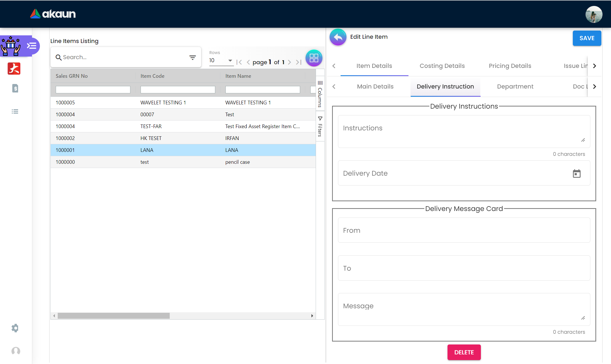
Task: Click the back arrow beside Edit Line Item
Action: (338, 37)
